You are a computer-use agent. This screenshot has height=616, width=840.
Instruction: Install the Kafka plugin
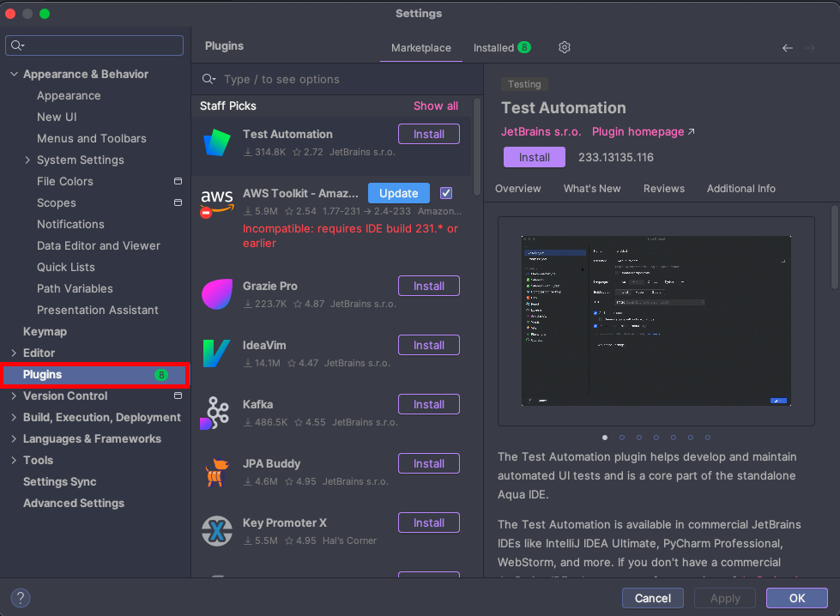(x=428, y=404)
